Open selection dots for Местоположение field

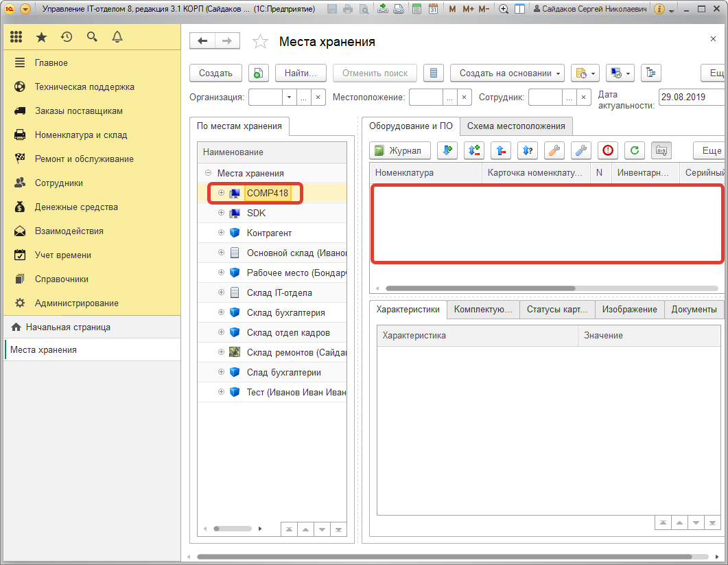pyautogui.click(x=449, y=97)
